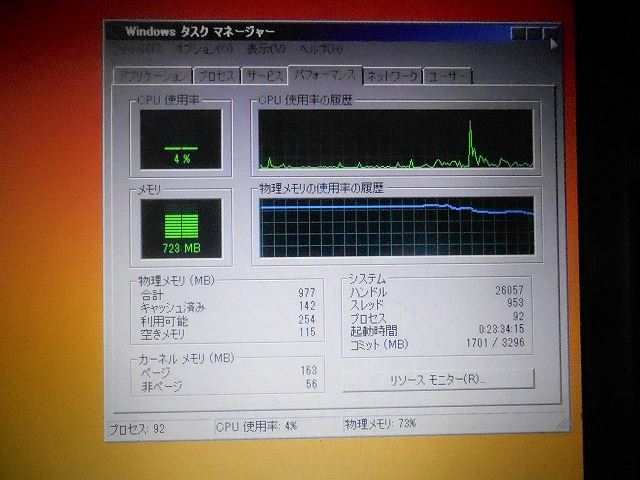The height and width of the screenshot is (480, 640).
Task: Open the ヘルプ(H) menu
Action: [321, 50]
